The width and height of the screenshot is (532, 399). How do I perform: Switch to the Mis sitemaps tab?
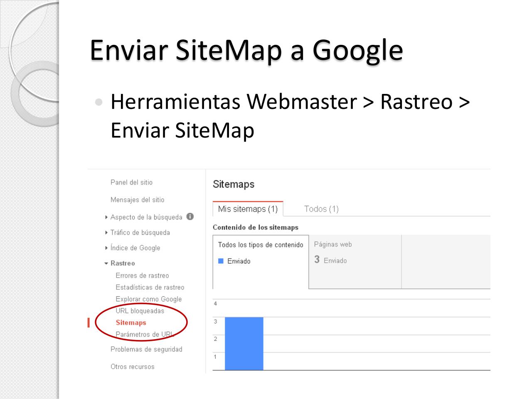(248, 209)
